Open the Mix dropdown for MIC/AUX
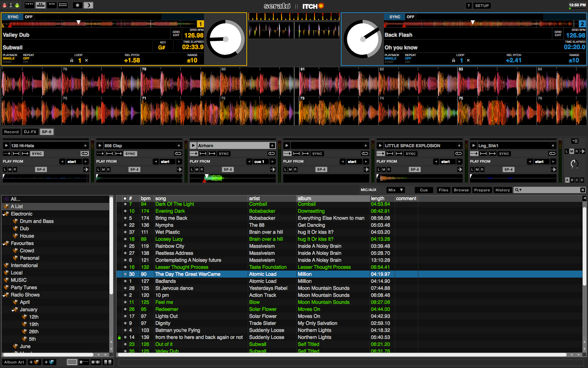 [395, 190]
